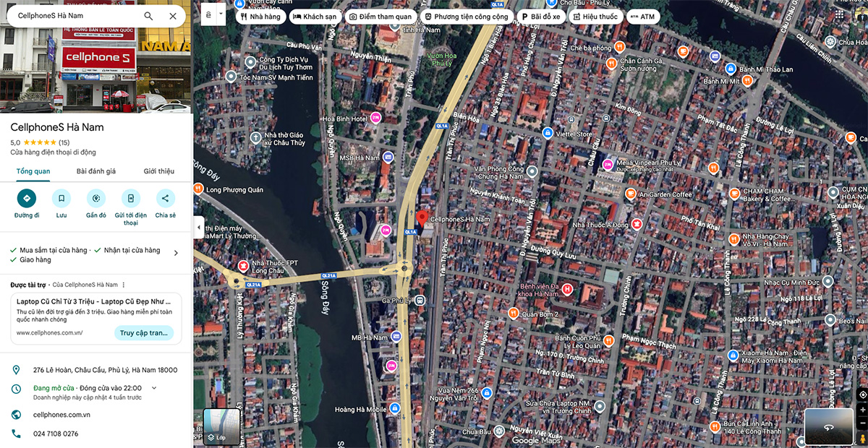Viewport: 868px width, 448px height.
Task: Open the account switcher dropdown arrow
Action: click(221, 14)
